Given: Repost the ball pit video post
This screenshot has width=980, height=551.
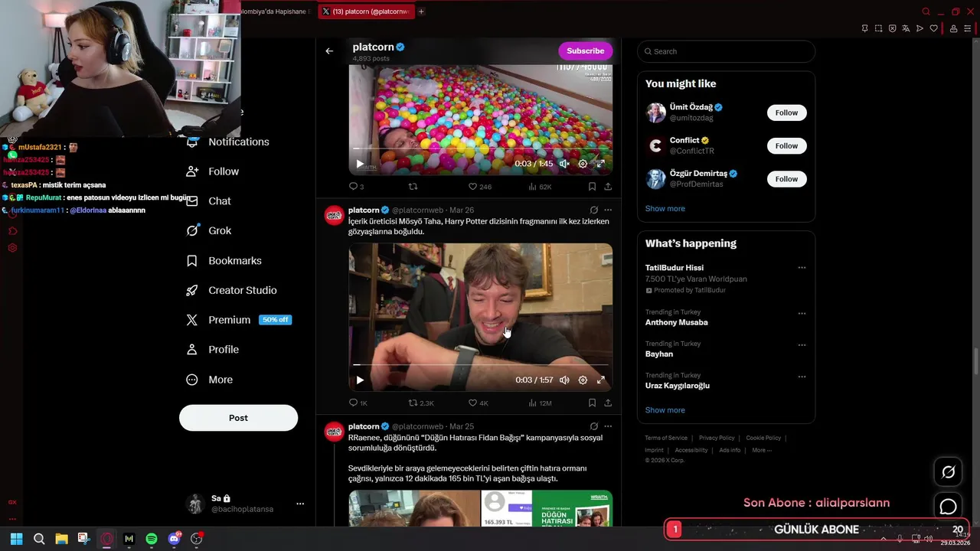Looking at the screenshot, I should (413, 186).
